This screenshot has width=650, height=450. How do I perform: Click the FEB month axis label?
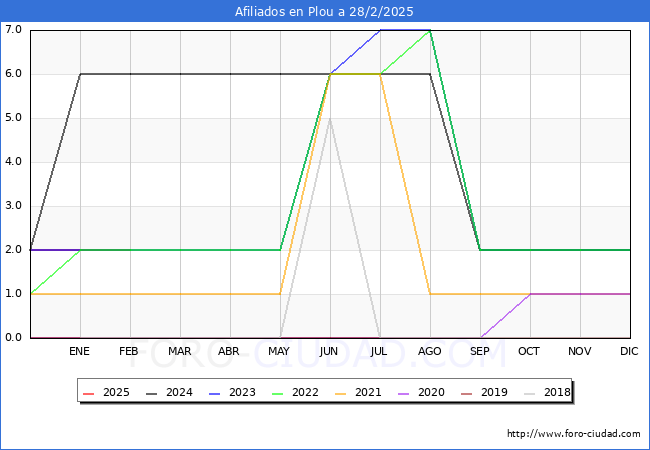click(129, 351)
